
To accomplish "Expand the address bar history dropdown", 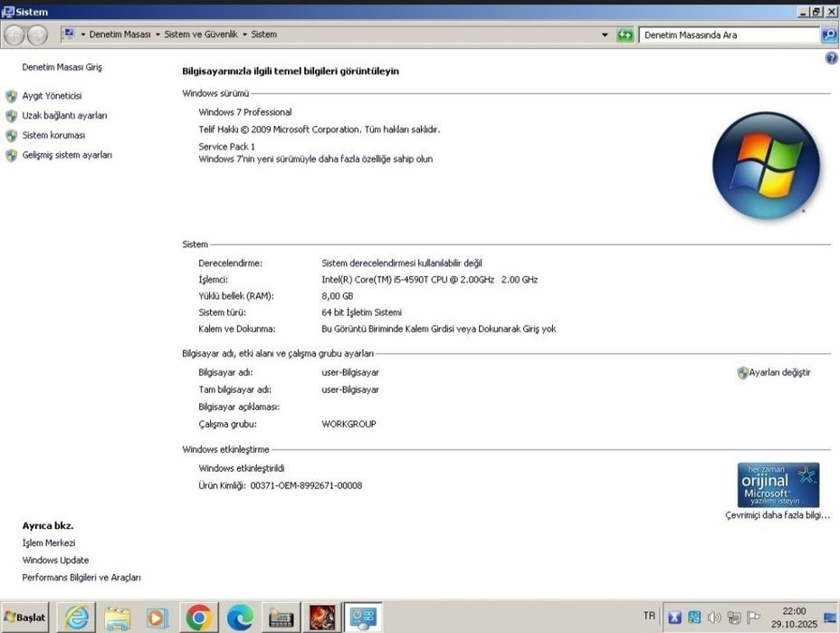I will tap(605, 34).
